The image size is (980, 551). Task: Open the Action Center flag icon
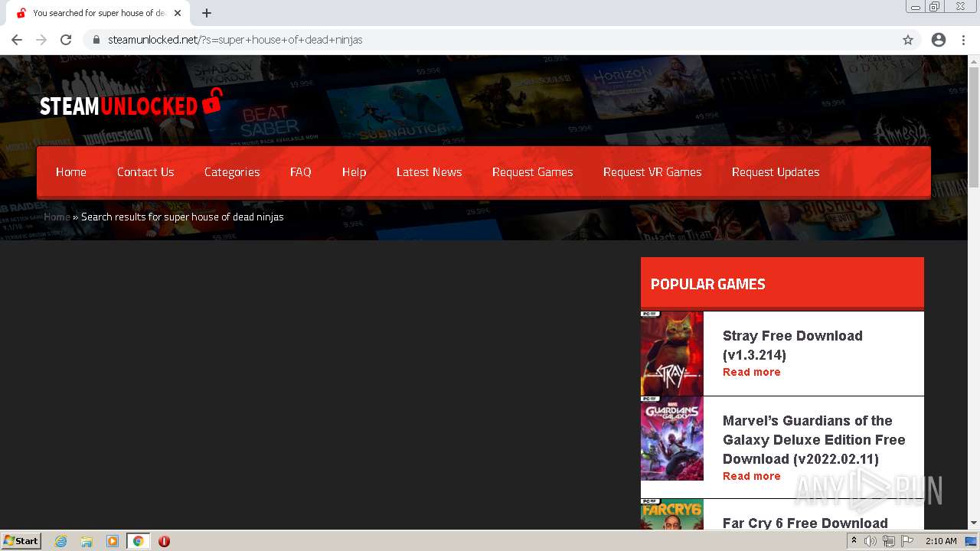click(907, 541)
